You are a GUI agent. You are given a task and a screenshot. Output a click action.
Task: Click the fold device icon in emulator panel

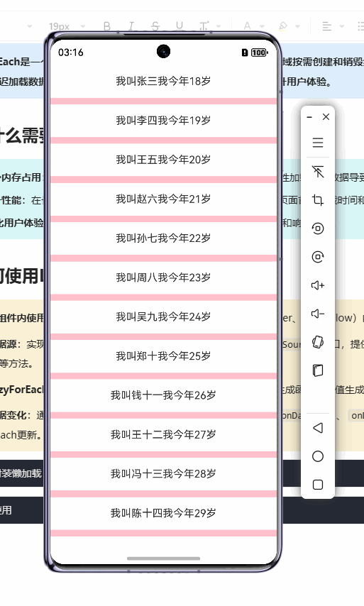(318, 370)
